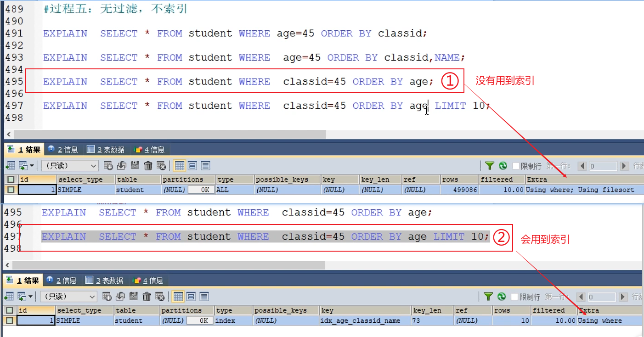Click the key_len cell showing '73'
The image size is (644, 337).
[433, 320]
